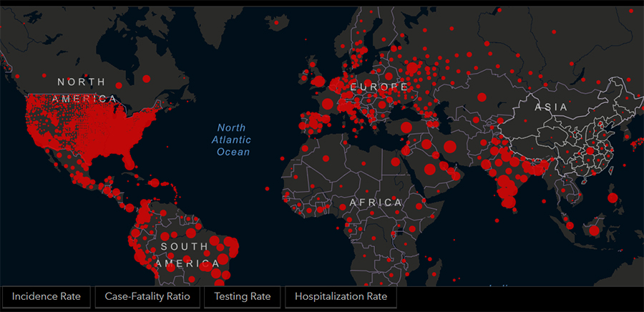The width and height of the screenshot is (644, 312).
Task: Click the red marker on Florida peninsula
Action: click(x=130, y=164)
